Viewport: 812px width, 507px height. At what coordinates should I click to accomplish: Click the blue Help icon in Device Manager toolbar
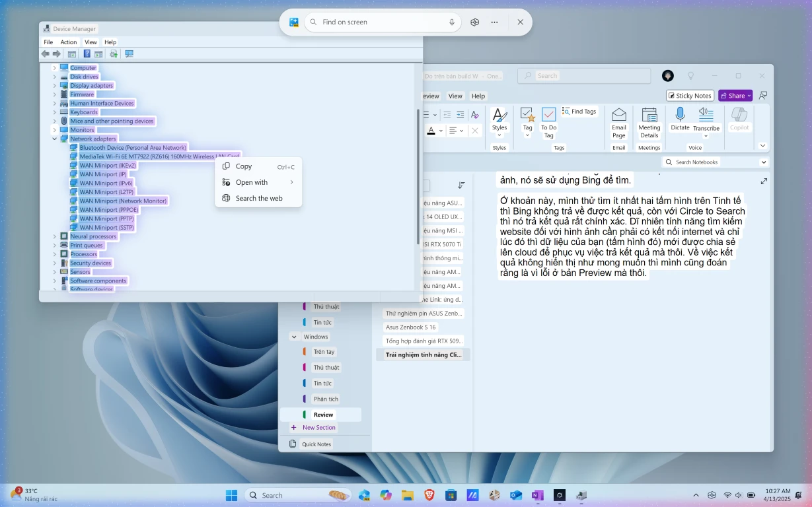click(87, 54)
